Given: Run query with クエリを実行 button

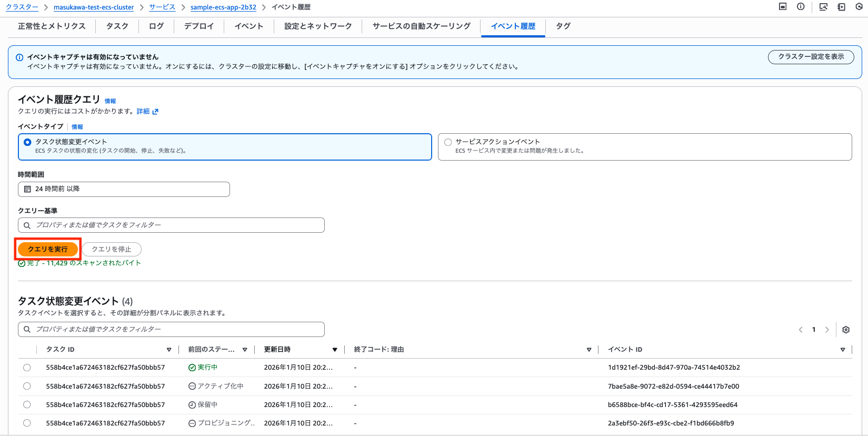Looking at the screenshot, I should (x=48, y=249).
